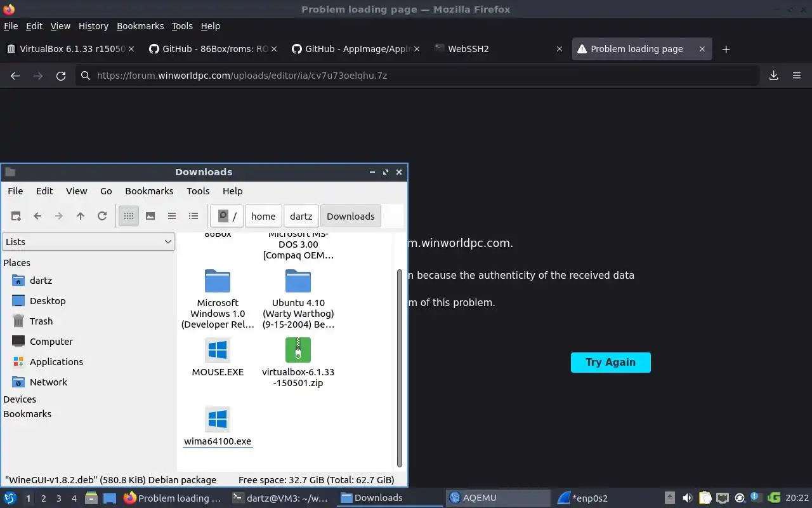This screenshot has height=508, width=812.
Task: Reload the Downloads folder view
Action: pos(101,216)
